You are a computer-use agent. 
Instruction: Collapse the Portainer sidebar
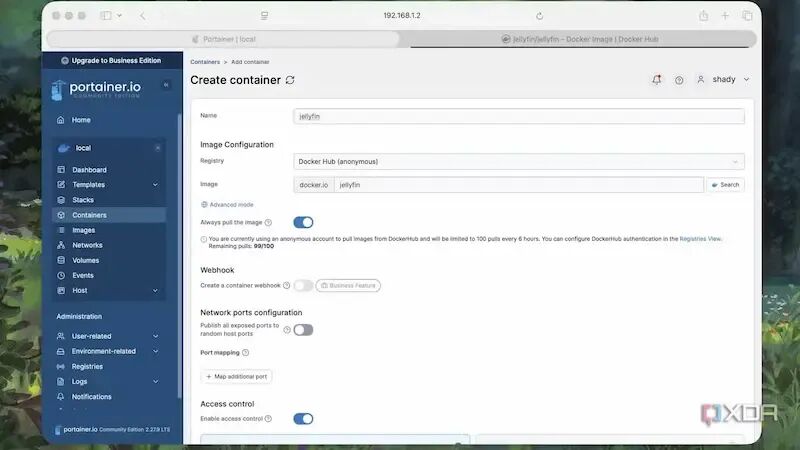[x=166, y=85]
